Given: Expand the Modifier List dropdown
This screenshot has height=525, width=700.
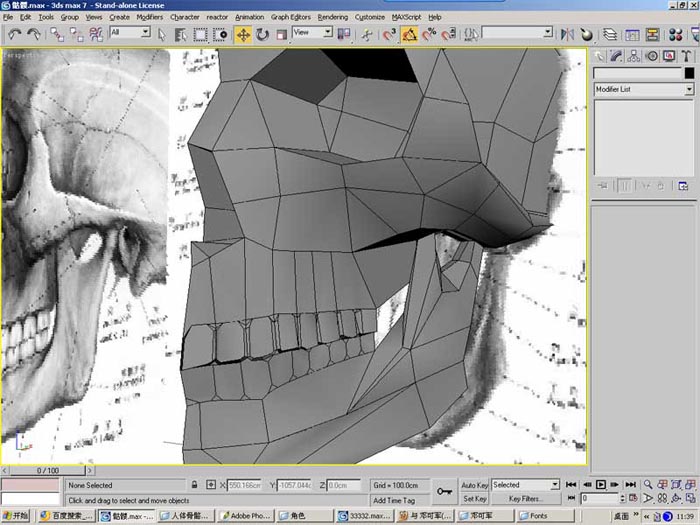Looking at the screenshot, I should click(x=643, y=89).
